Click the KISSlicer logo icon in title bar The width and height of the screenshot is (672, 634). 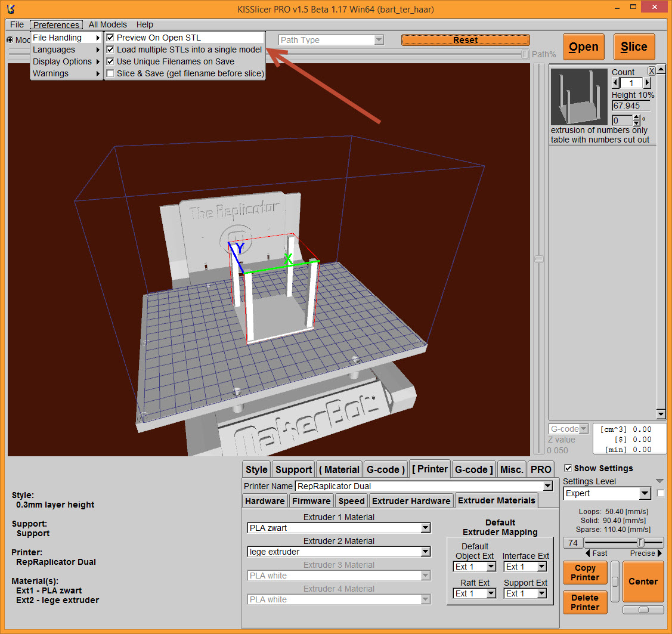(x=11, y=8)
